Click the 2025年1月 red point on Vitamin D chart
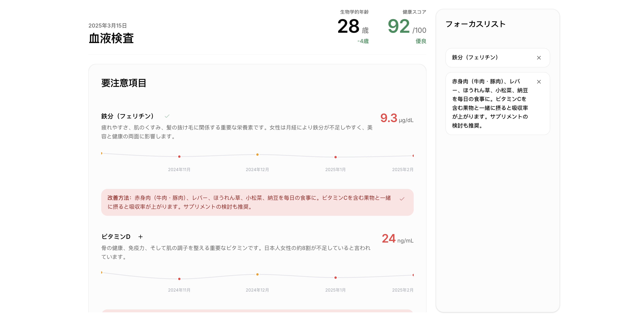The height and width of the screenshot is (315, 644). click(x=336, y=278)
